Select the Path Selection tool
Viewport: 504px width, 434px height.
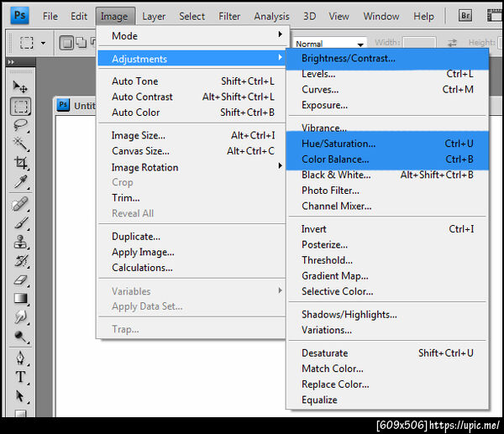pyautogui.click(x=20, y=395)
